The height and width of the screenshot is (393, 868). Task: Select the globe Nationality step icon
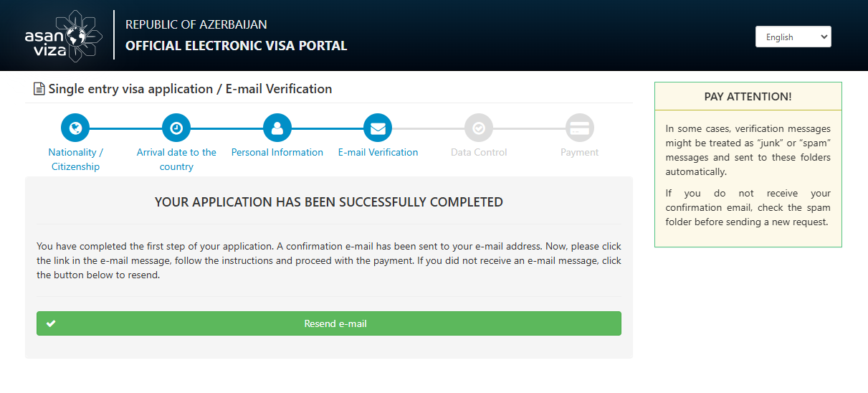(x=75, y=128)
